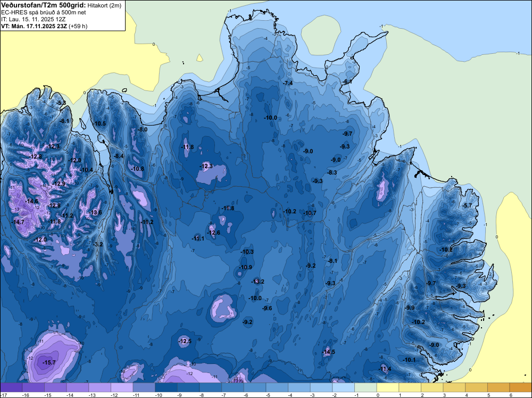Click the -10.3 temperature label
Viewport: 532px width, 398px height.
247,252
